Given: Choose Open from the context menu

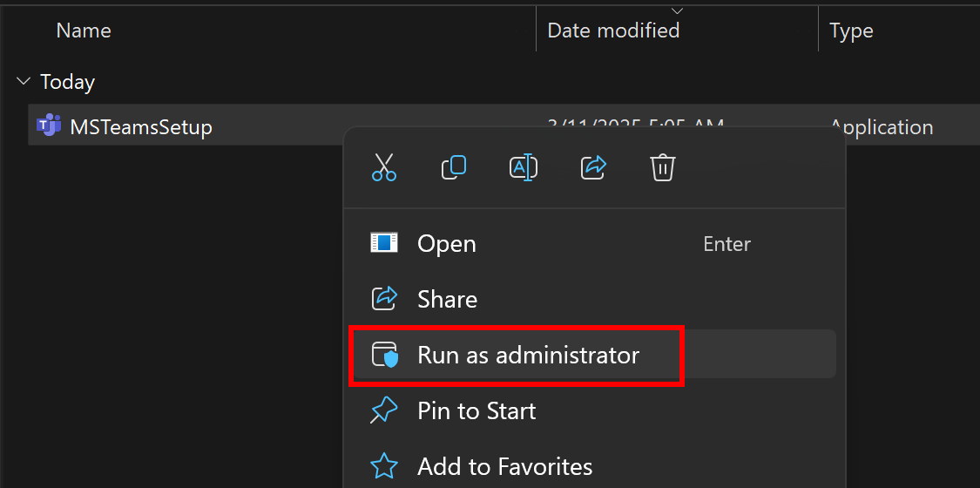Looking at the screenshot, I should point(446,244).
